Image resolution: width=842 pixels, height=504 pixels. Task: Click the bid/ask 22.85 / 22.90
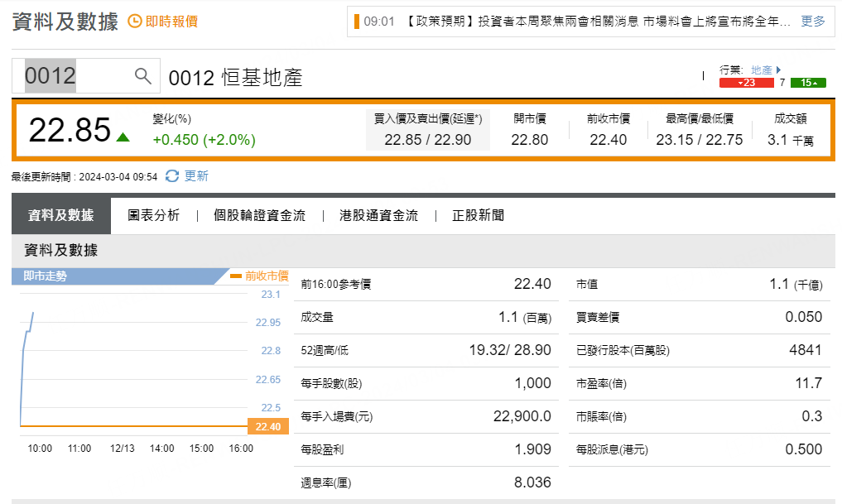click(427, 140)
